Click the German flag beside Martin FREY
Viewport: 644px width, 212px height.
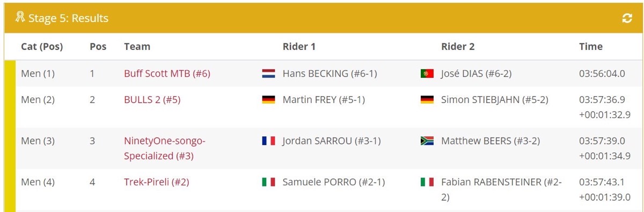point(268,100)
